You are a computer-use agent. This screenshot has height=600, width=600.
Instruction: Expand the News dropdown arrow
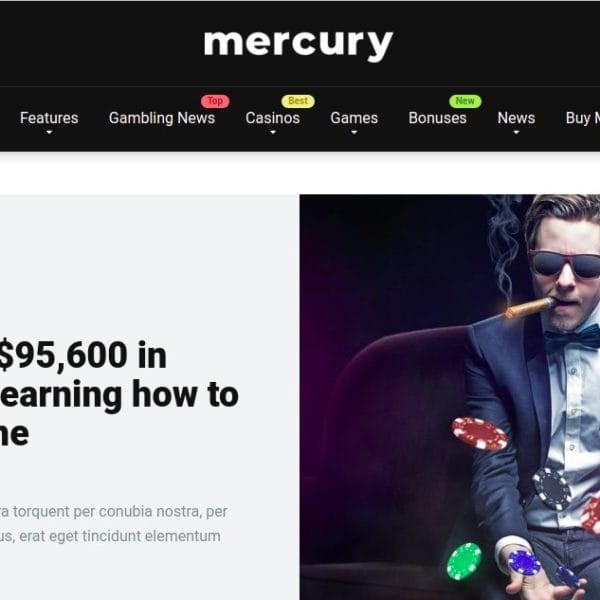point(516,132)
